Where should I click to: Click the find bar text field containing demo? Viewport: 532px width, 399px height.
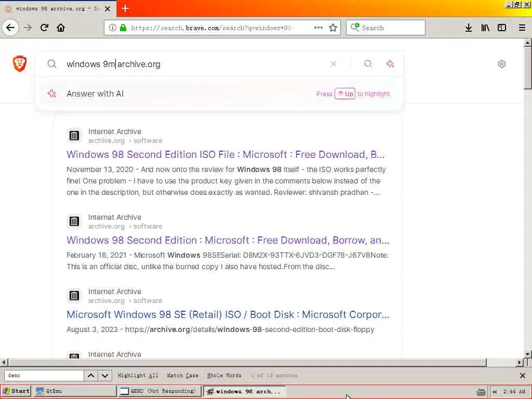point(44,376)
